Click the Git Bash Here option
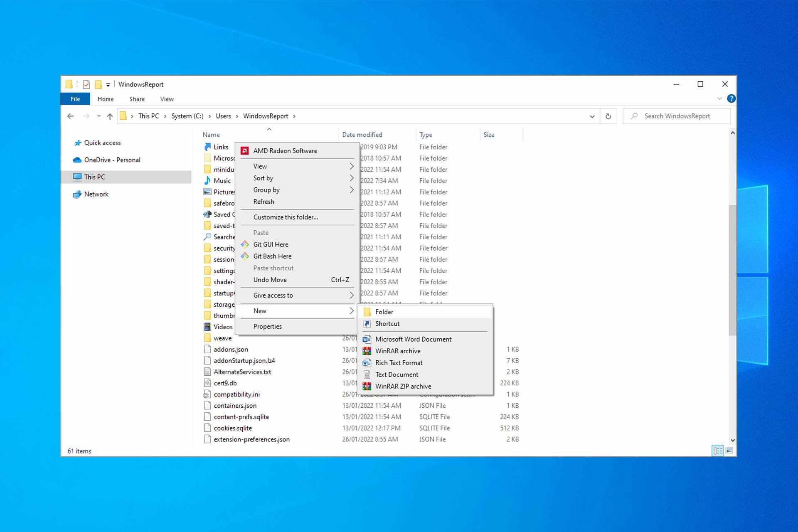 (272, 256)
